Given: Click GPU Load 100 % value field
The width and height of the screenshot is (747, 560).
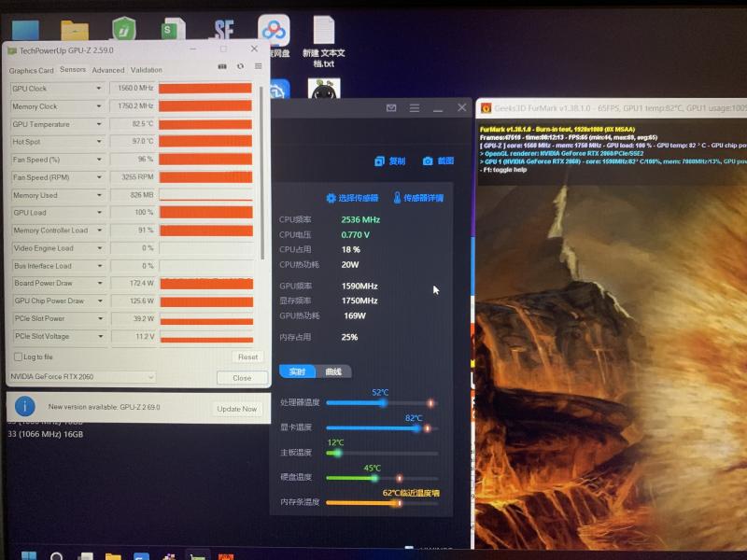Looking at the screenshot, I should click(134, 213).
